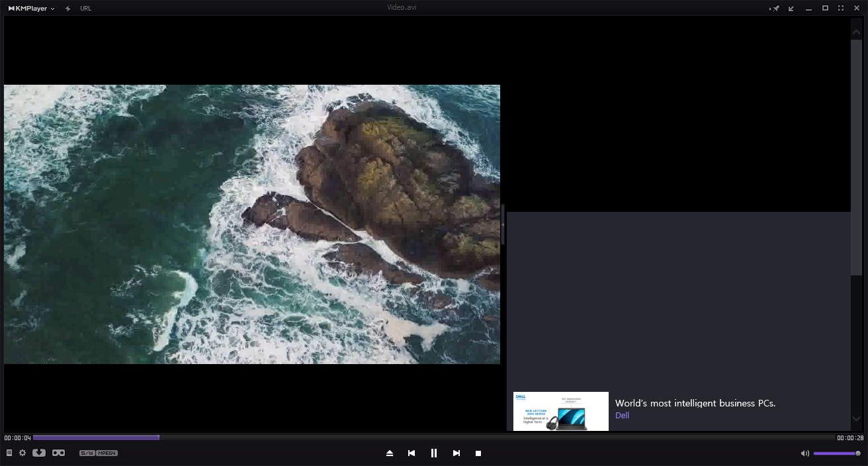Pause the video playback
The image size is (868, 466).
point(434,453)
